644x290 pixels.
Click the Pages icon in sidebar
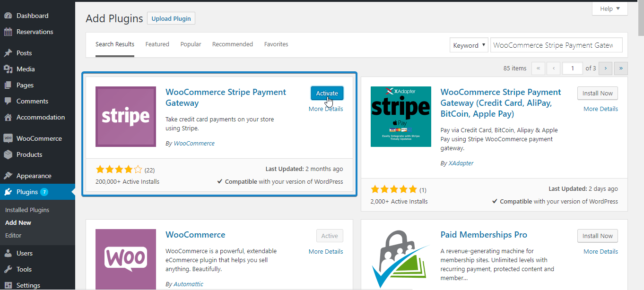click(8, 85)
